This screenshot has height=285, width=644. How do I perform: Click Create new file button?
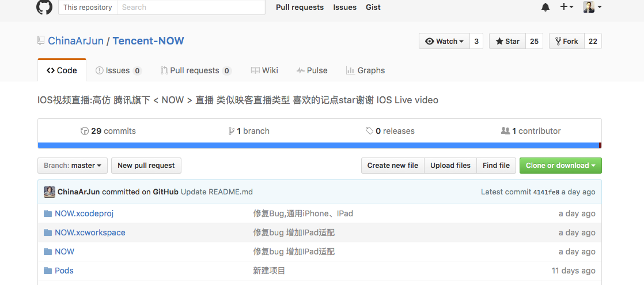393,166
